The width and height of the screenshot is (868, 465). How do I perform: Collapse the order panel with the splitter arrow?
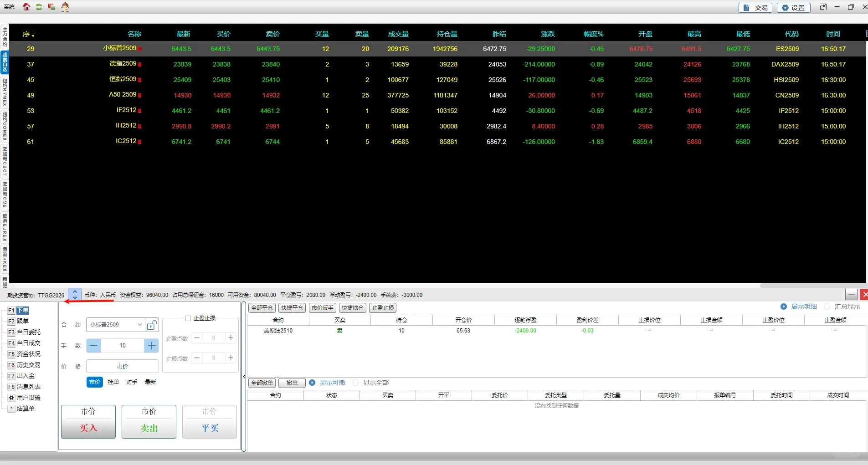pyautogui.click(x=244, y=377)
